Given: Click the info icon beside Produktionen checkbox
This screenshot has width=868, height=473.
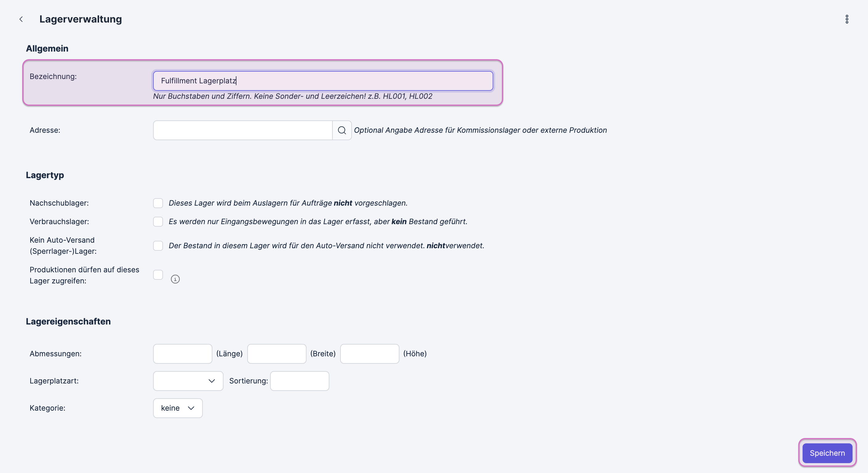Looking at the screenshot, I should pyautogui.click(x=175, y=279).
